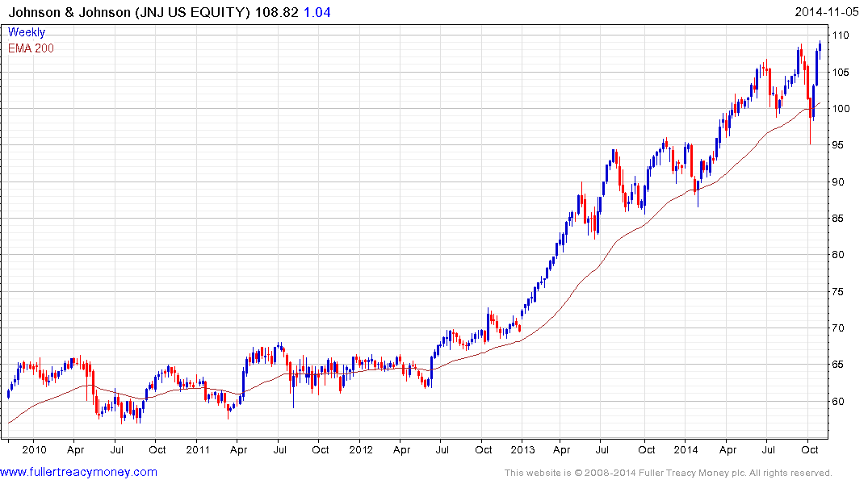Image resolution: width=868 pixels, height=484 pixels.
Task: Click the 90 price axis label
Action: point(838,182)
